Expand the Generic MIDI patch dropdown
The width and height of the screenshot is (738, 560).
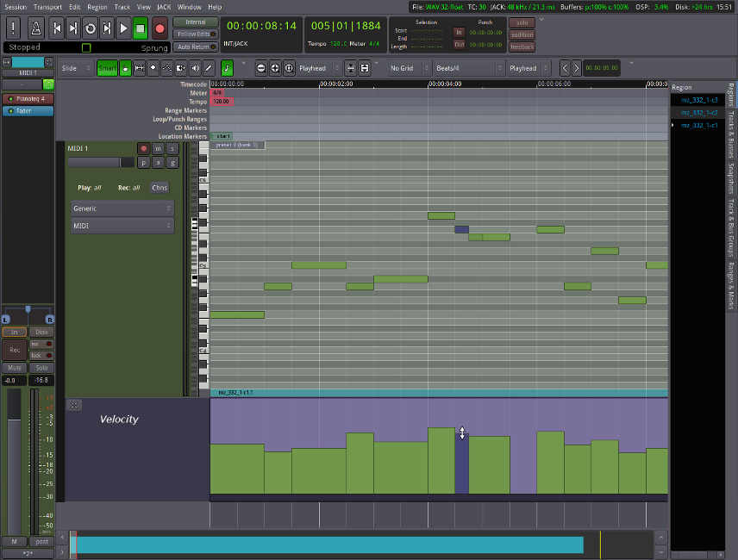coord(122,208)
